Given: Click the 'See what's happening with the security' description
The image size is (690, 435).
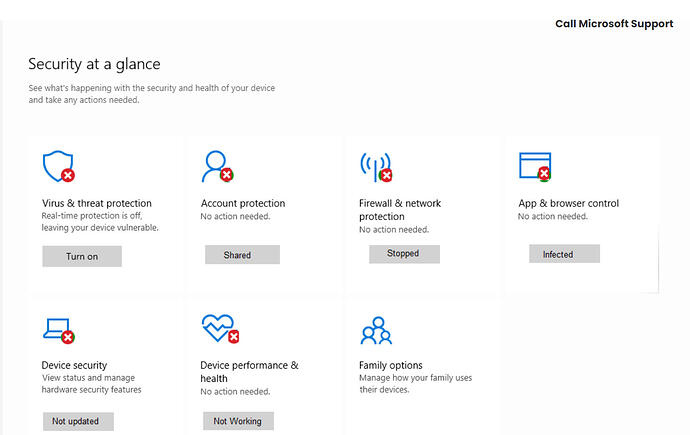Looking at the screenshot, I should coord(152,94).
